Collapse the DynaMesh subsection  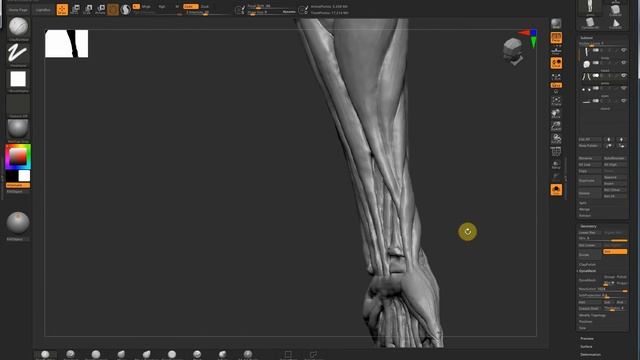point(587,271)
